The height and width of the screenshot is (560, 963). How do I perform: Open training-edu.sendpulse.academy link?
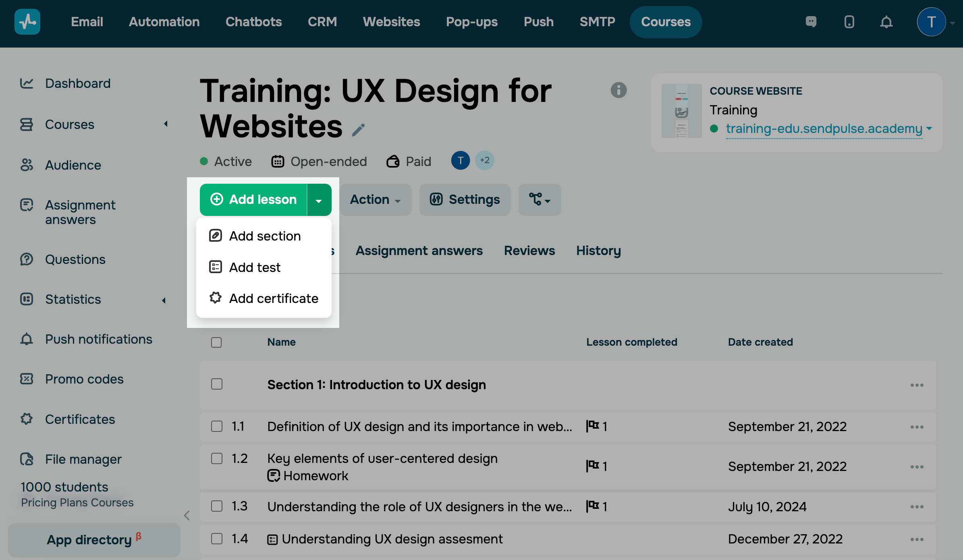(x=824, y=129)
